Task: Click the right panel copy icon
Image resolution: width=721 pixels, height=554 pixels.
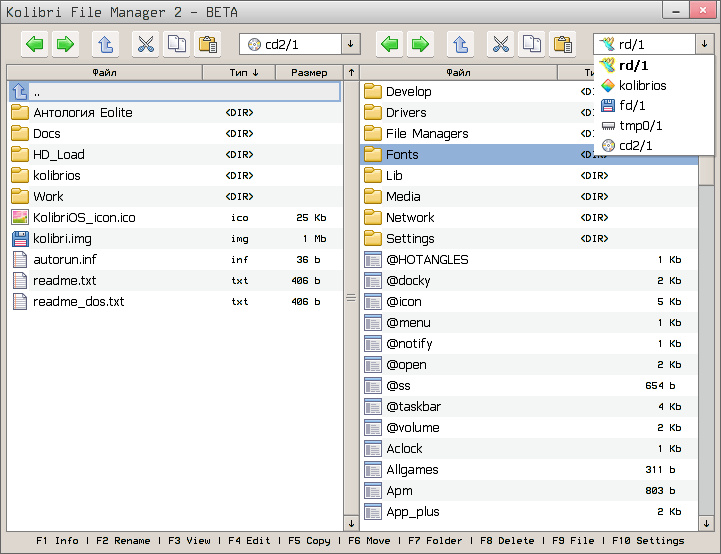Action: 531,44
